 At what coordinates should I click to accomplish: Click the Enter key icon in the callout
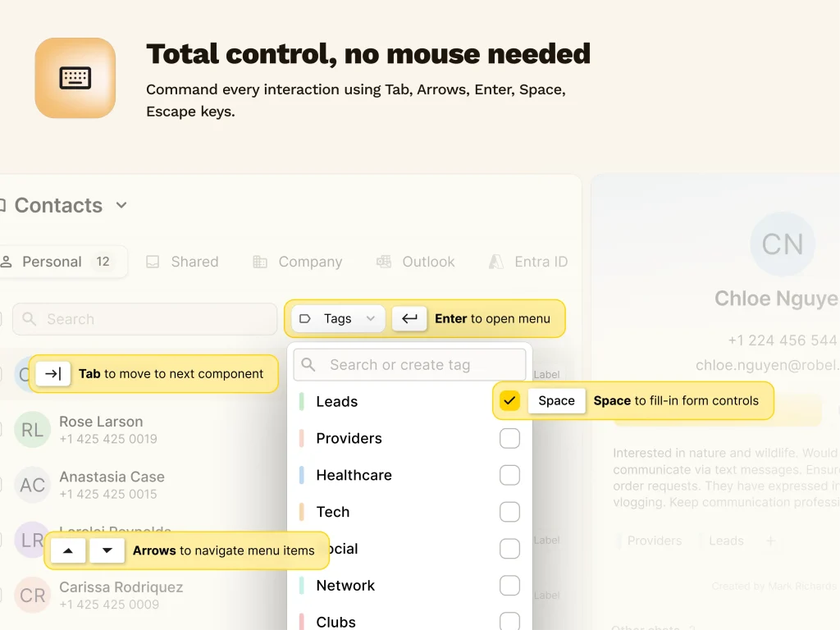pyautogui.click(x=409, y=318)
